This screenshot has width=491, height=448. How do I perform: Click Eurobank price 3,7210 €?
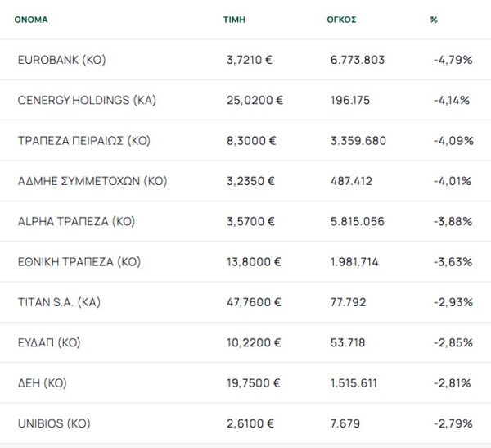click(x=250, y=60)
